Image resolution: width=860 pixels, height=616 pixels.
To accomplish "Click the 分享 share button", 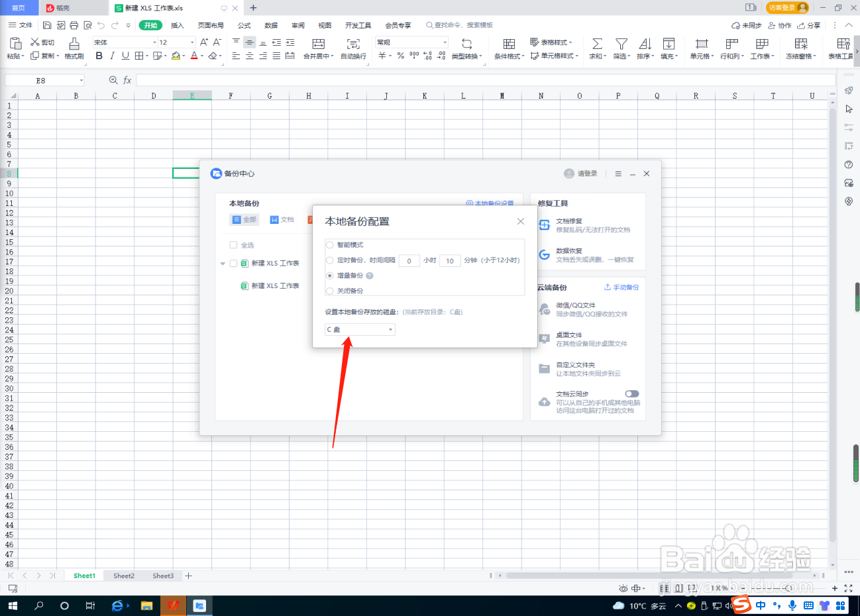I will coord(808,25).
